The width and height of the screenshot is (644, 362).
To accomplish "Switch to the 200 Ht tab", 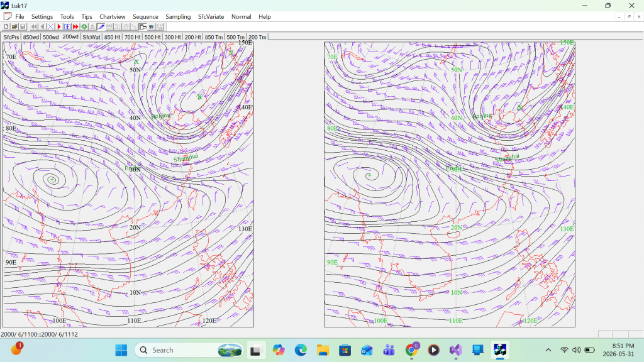I will click(x=192, y=37).
